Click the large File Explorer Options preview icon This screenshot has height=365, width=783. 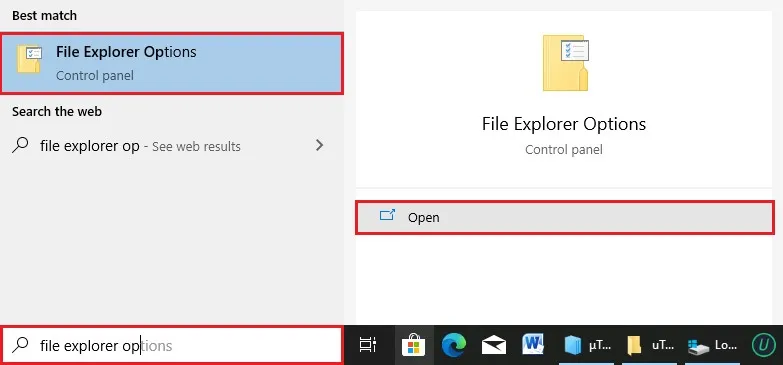click(x=565, y=62)
